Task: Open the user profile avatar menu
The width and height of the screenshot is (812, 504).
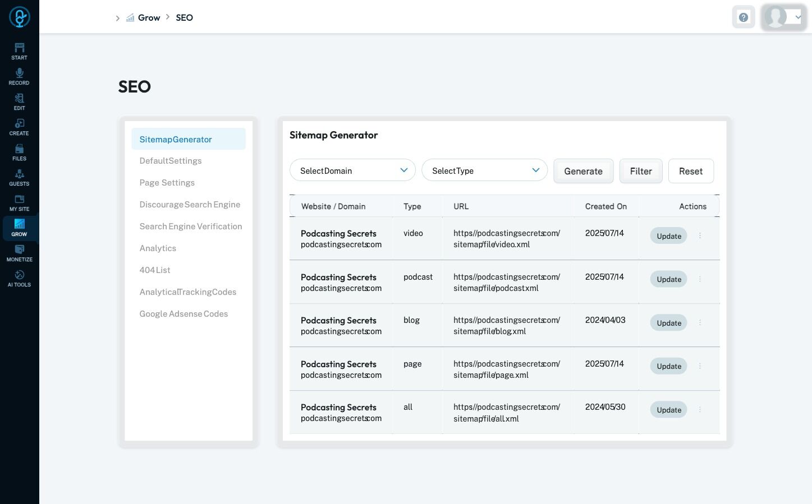Action: [784, 17]
